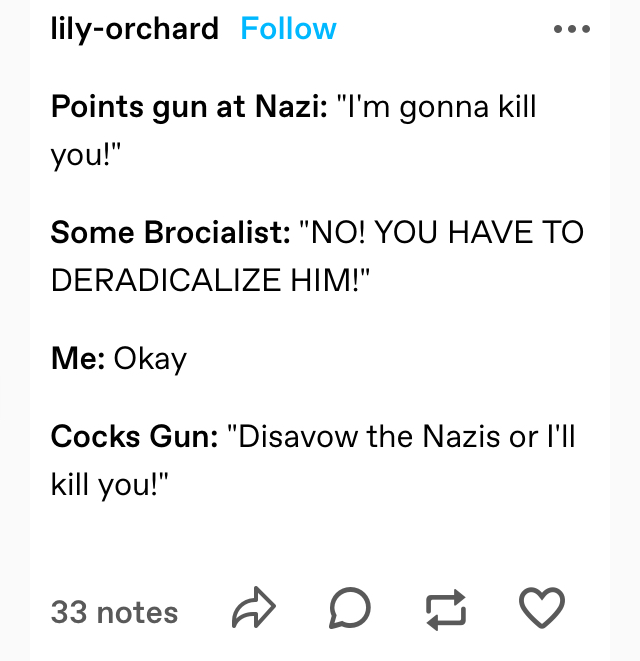This screenshot has height=661, width=640.
Task: Visit the lily-orchard blog username
Action: pyautogui.click(x=134, y=30)
